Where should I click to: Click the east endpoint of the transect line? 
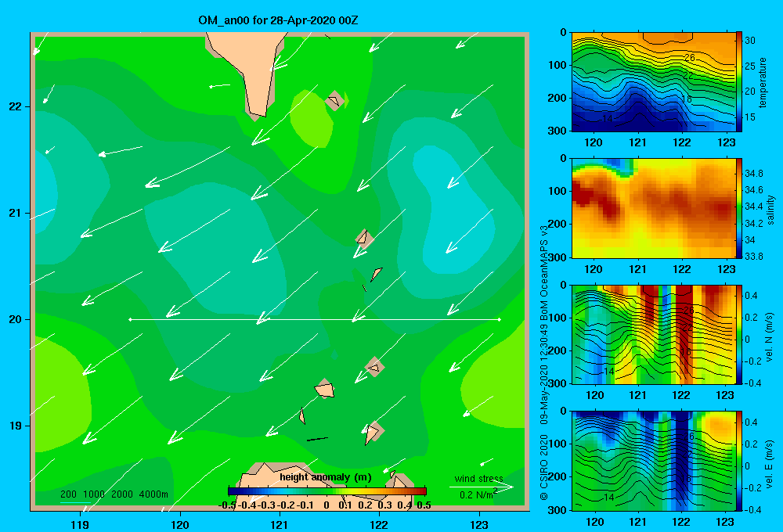pos(500,319)
